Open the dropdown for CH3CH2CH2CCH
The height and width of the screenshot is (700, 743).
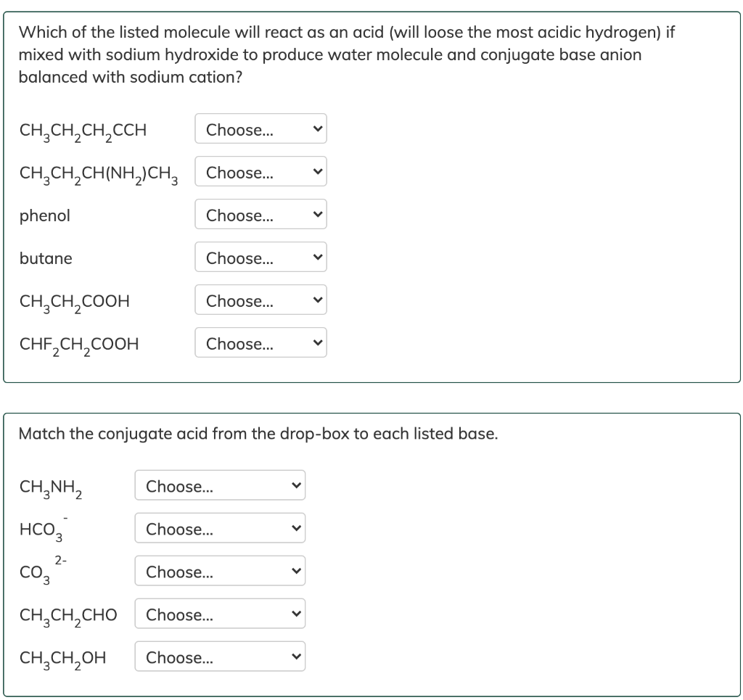(x=260, y=128)
